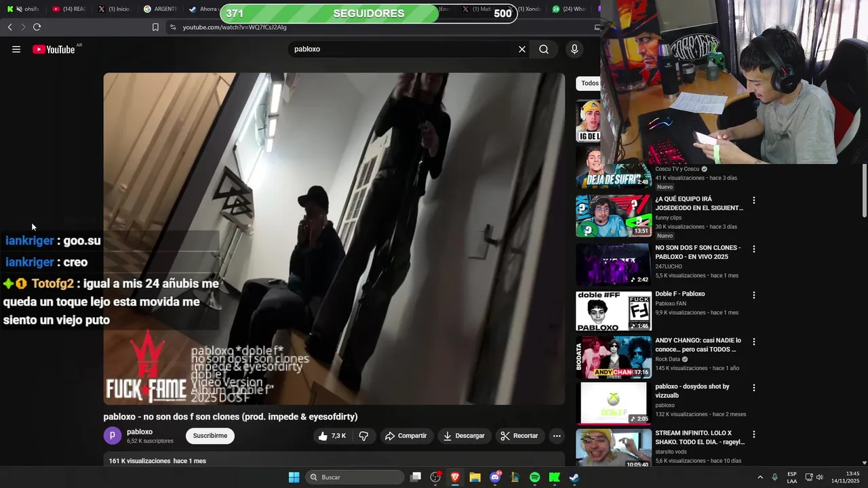Open 'NO SON DOS F SON CLONES' live video

(x=698, y=252)
